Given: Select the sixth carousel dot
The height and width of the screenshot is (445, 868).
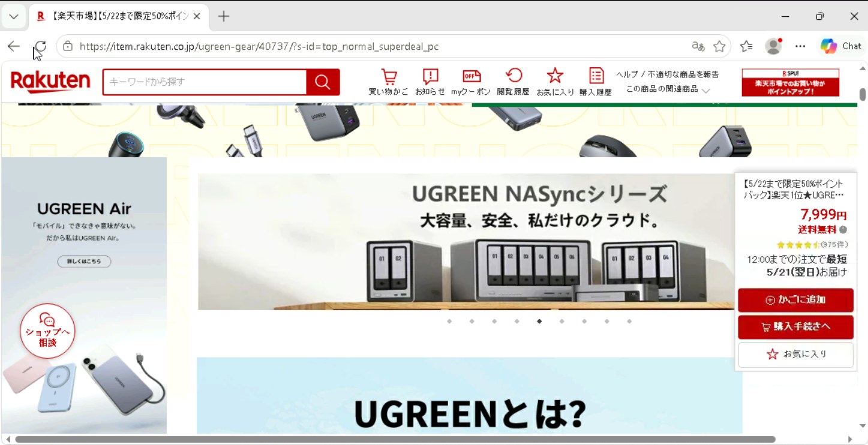Looking at the screenshot, I should [561, 321].
